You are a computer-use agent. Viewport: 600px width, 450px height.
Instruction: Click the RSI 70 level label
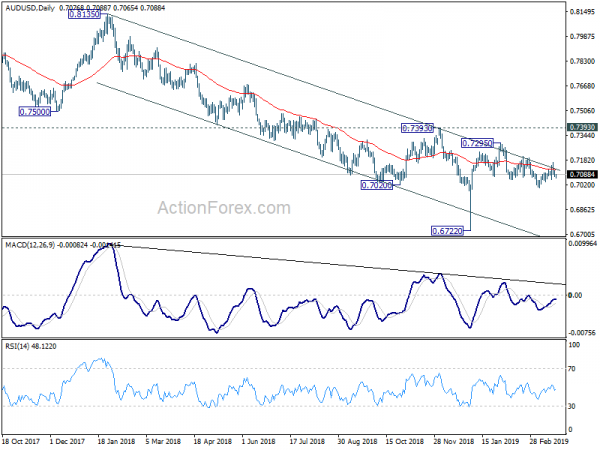pyautogui.click(x=572, y=369)
